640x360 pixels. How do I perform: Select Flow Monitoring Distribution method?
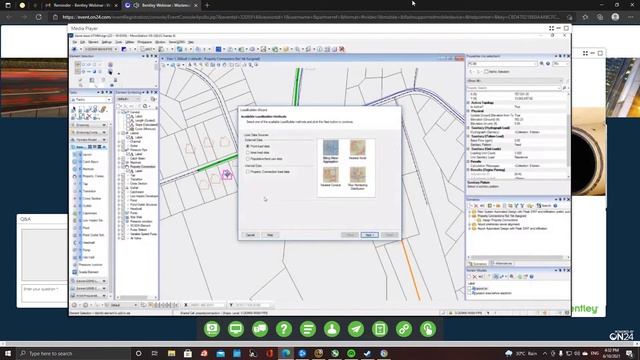tap(358, 178)
